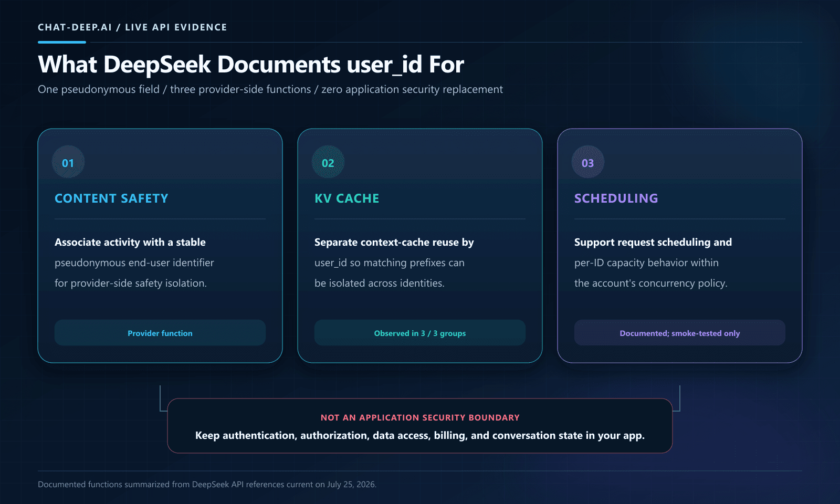Select the KV CACHE heading
The width and height of the screenshot is (840, 504).
[x=346, y=198]
